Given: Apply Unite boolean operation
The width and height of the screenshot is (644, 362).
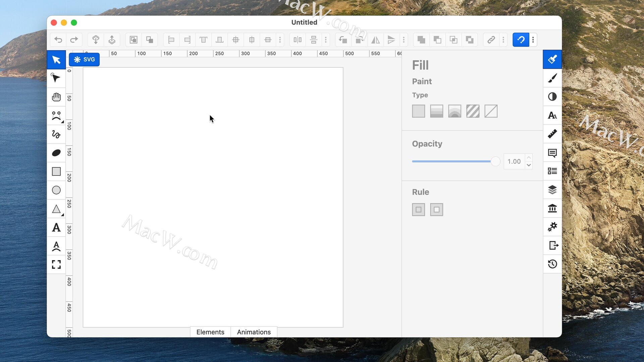Looking at the screenshot, I should [421, 40].
